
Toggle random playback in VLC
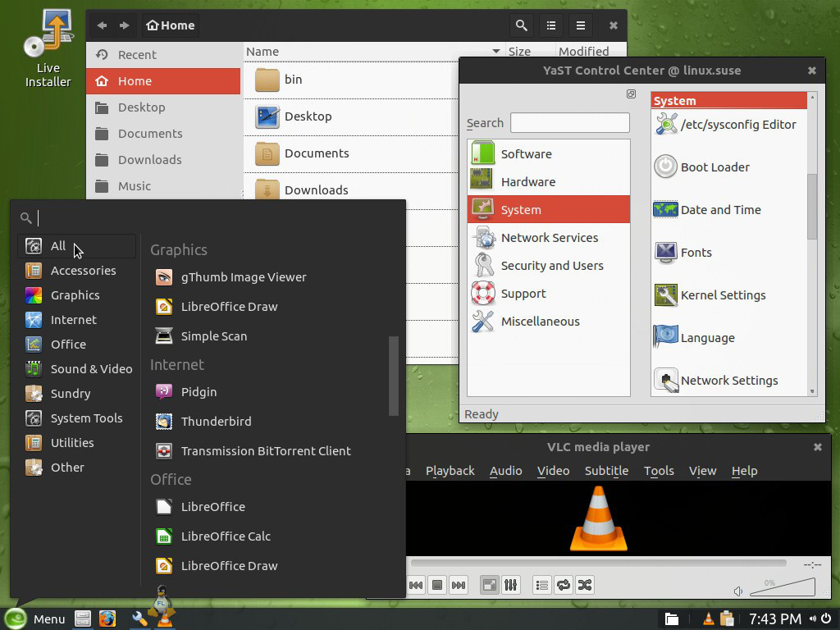click(585, 585)
